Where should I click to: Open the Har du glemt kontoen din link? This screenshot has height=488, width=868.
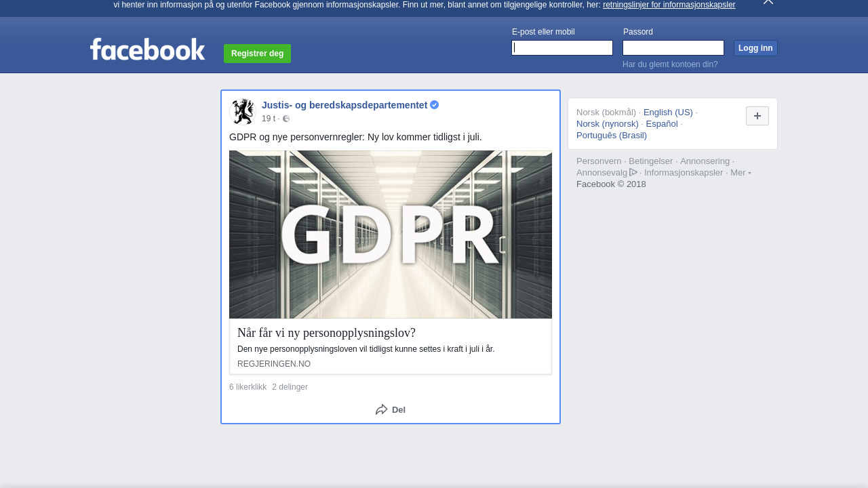tap(670, 64)
